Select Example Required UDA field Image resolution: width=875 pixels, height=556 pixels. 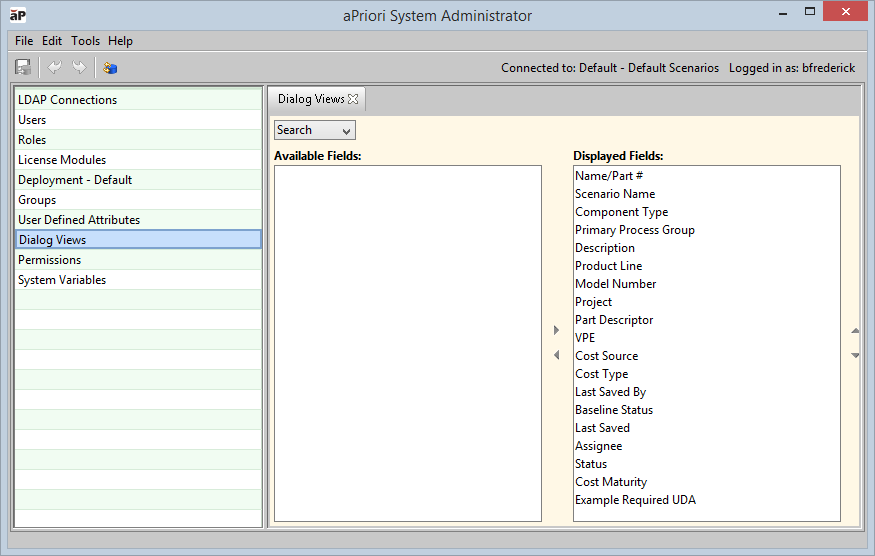pyautogui.click(x=635, y=500)
